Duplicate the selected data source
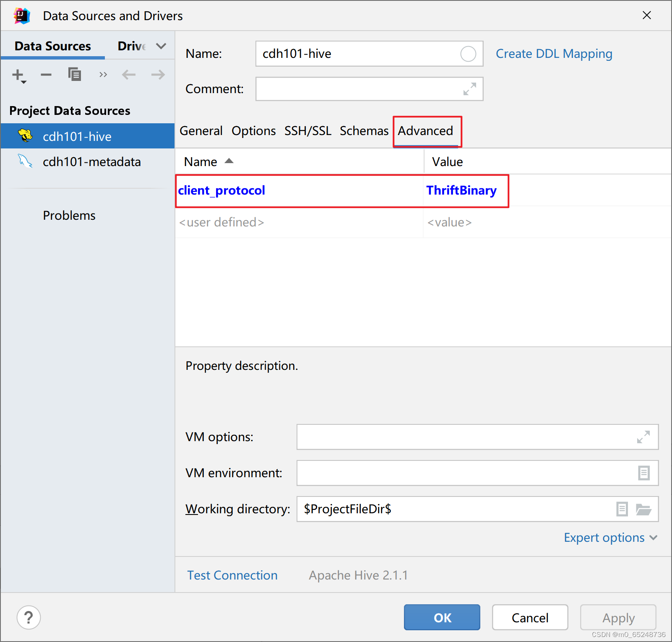Viewport: 672px width, 642px height. tap(75, 75)
